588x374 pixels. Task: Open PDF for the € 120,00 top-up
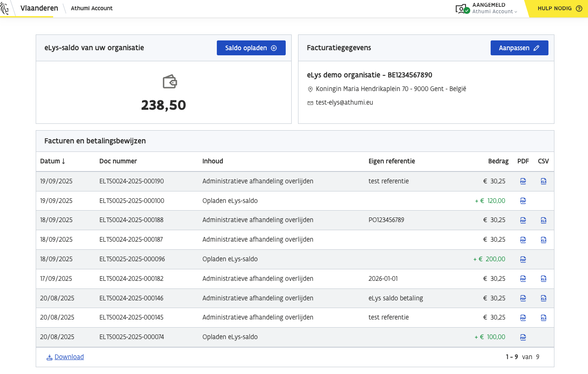(523, 201)
